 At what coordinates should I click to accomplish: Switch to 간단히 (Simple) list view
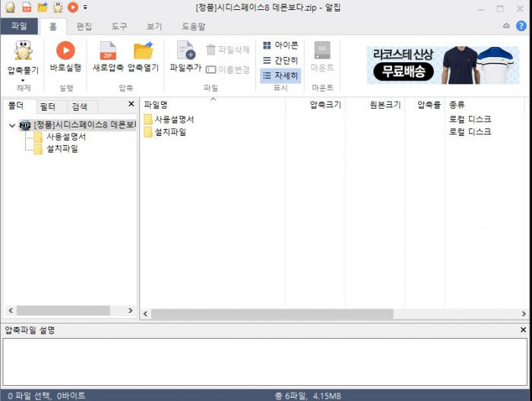tap(280, 61)
